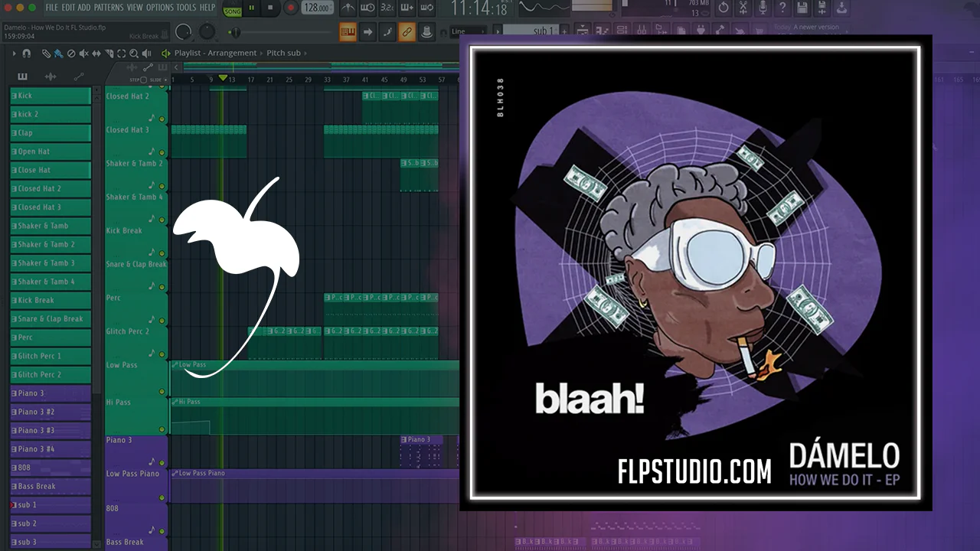Click the 128.000 tempo display
This screenshot has width=980, height=551.
point(317,8)
